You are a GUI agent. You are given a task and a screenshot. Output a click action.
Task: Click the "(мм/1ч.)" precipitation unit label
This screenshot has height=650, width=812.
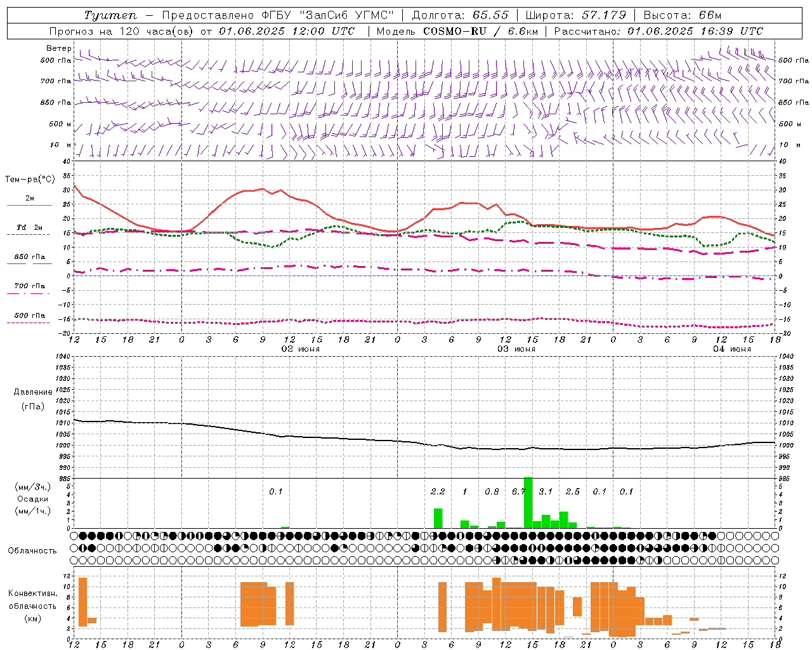33,511
